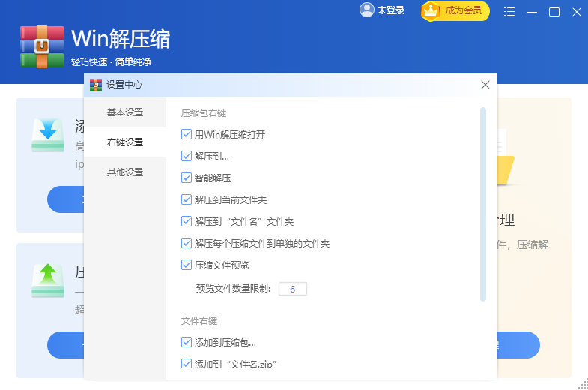The height and width of the screenshot is (390, 588).
Task: Close the 设置中心 dialog
Action: click(x=485, y=85)
